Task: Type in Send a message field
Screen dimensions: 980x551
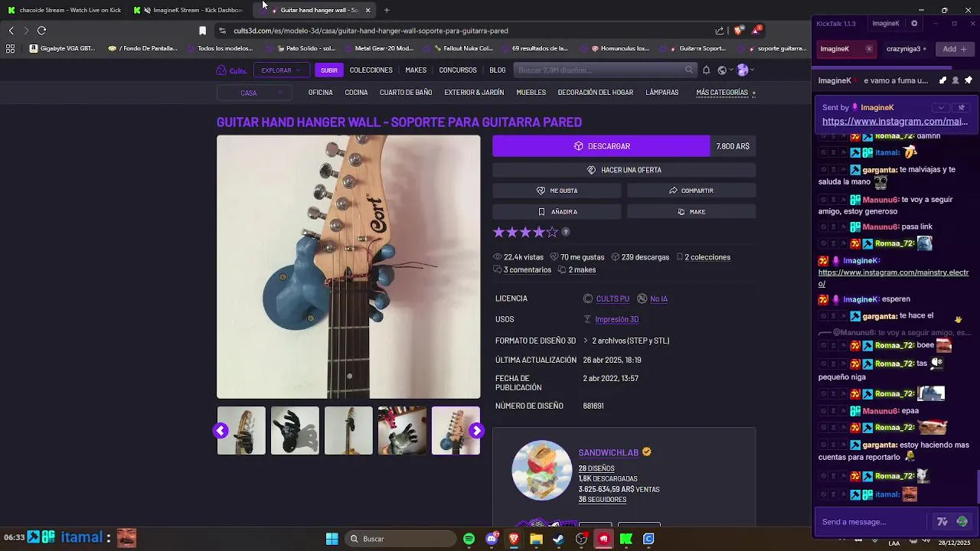Action: tap(873, 522)
